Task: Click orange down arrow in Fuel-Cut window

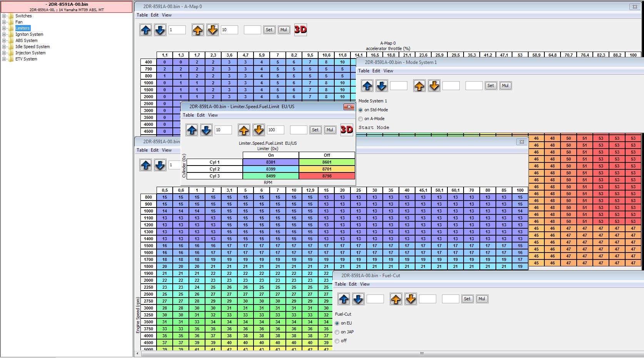Action: (410, 299)
